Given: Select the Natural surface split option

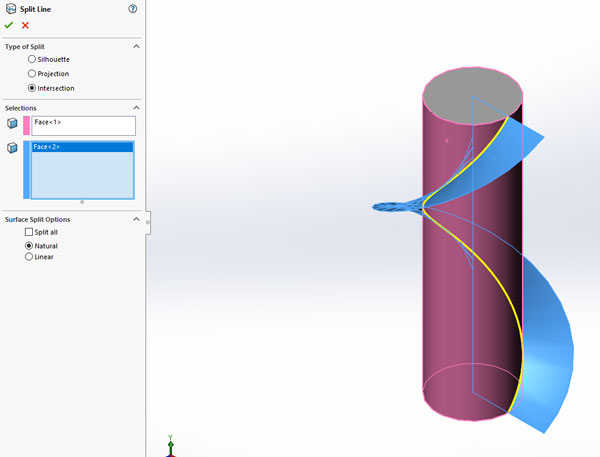Looking at the screenshot, I should pos(29,245).
